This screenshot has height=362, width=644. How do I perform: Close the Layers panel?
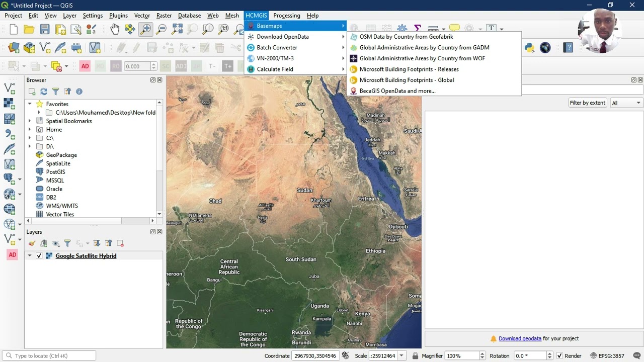click(x=159, y=232)
